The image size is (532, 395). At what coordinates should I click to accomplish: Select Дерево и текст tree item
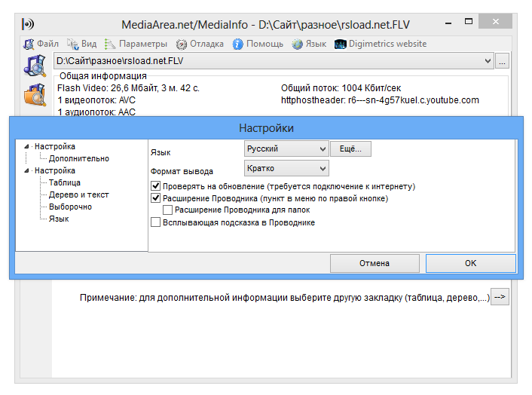[78, 194]
